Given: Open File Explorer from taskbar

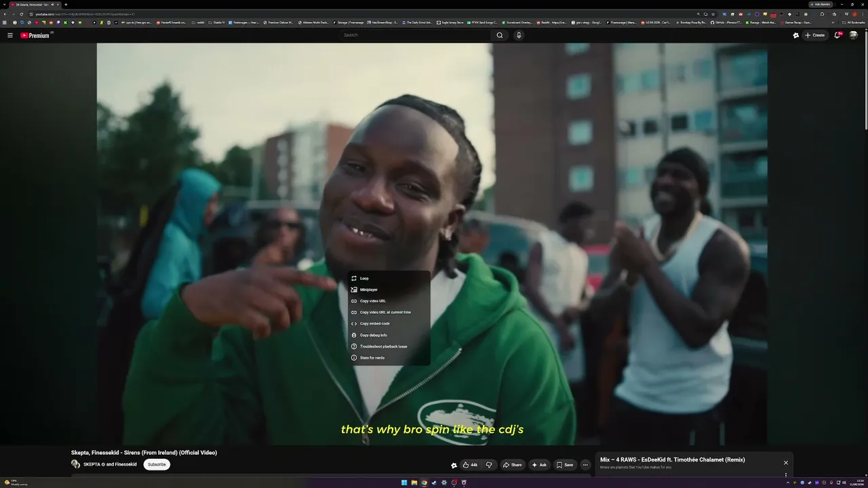Looking at the screenshot, I should [x=414, y=483].
